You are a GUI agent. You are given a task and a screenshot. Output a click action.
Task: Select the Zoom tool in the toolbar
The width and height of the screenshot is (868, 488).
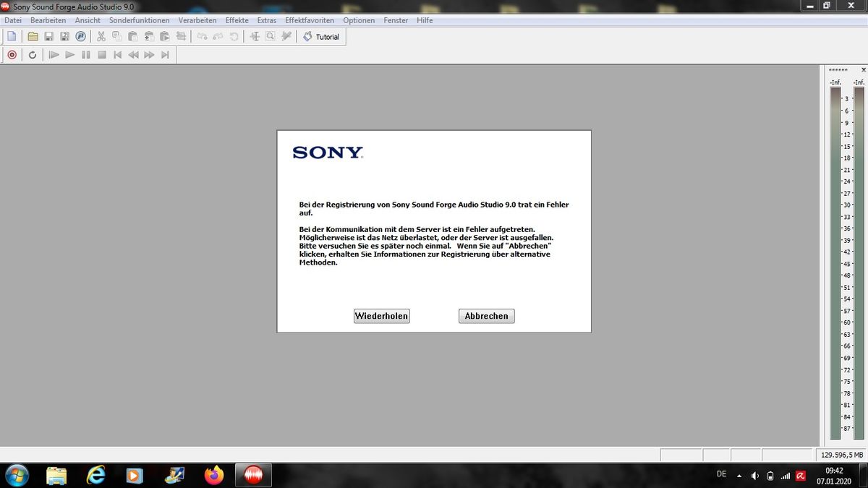[x=269, y=35]
